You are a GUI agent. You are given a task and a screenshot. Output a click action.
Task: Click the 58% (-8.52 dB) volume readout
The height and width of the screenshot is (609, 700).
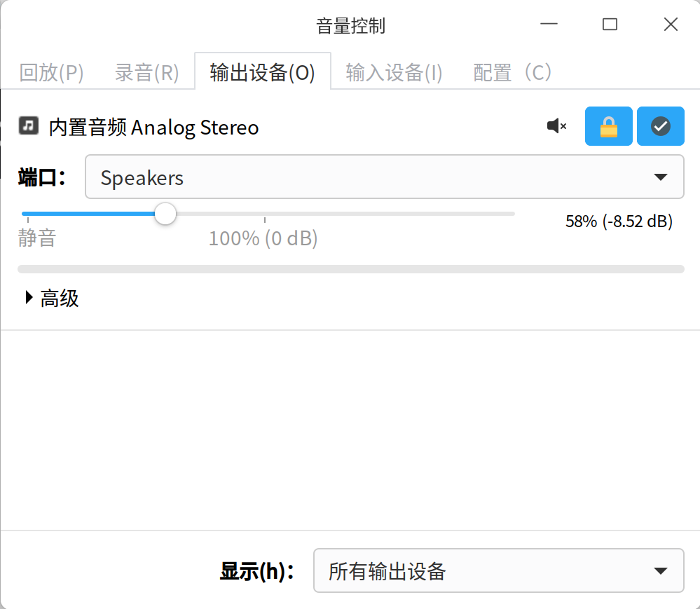tap(619, 221)
